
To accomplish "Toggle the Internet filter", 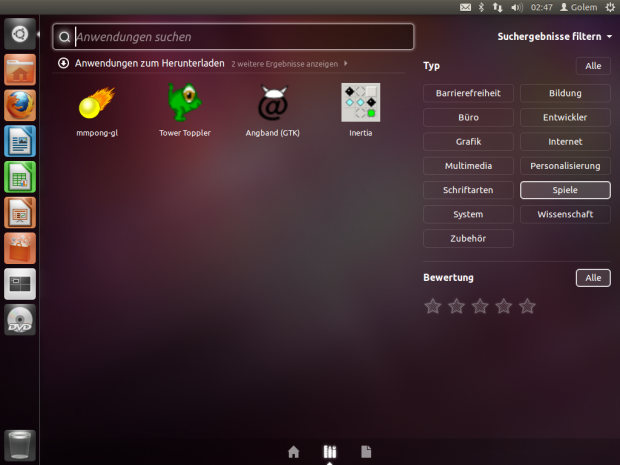I will (565, 142).
